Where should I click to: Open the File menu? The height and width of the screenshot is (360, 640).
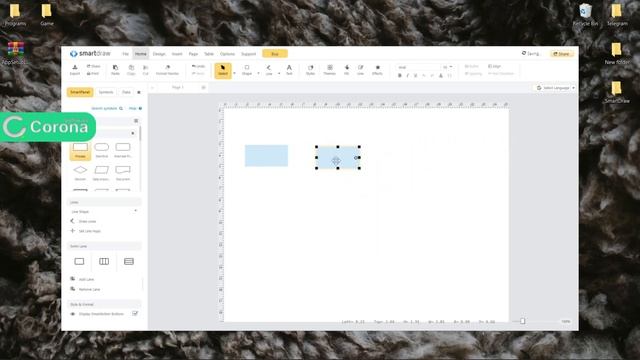125,54
